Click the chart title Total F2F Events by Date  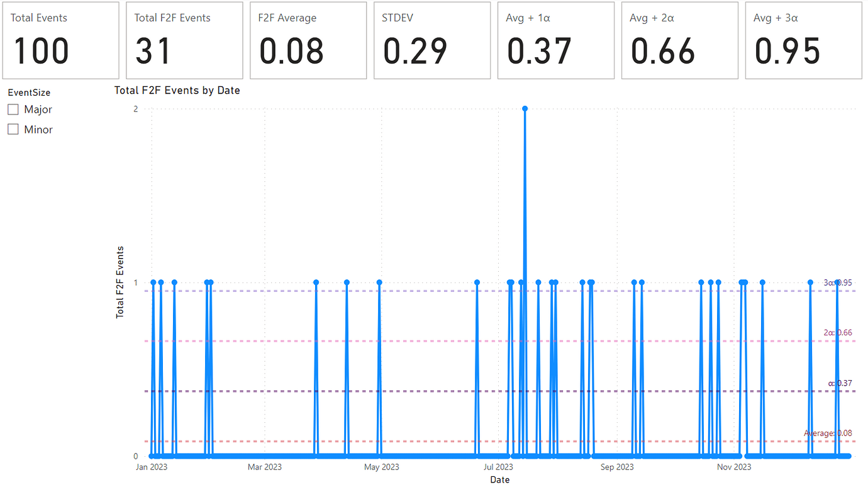coord(177,90)
